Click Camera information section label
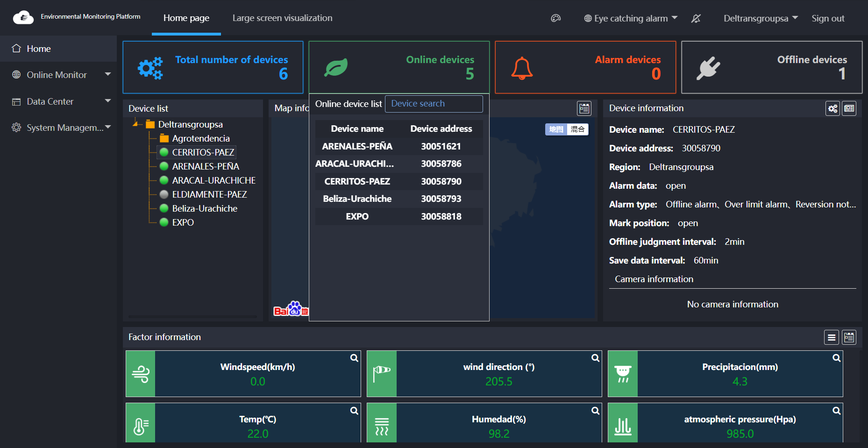 654,279
